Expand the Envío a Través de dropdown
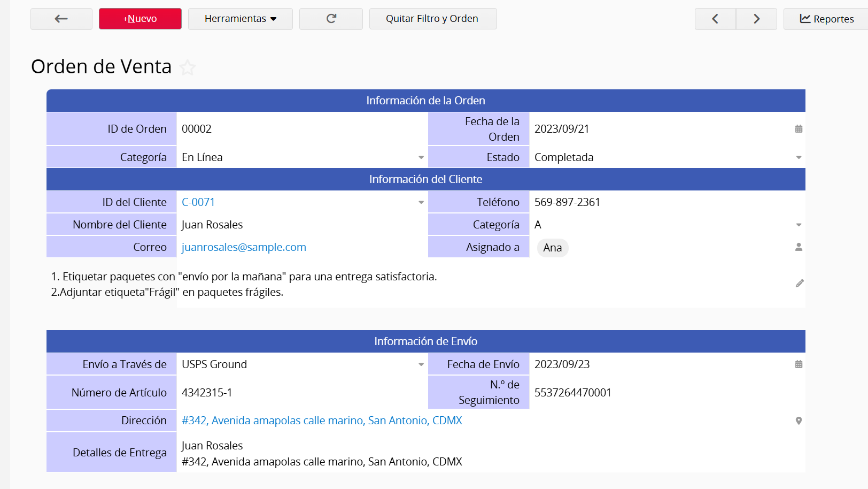 [421, 365]
